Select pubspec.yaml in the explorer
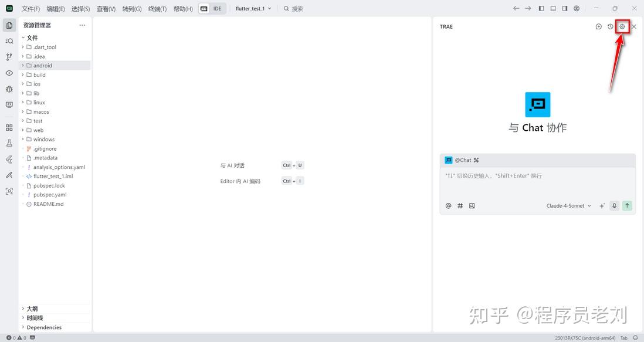The image size is (644, 342). 50,194
